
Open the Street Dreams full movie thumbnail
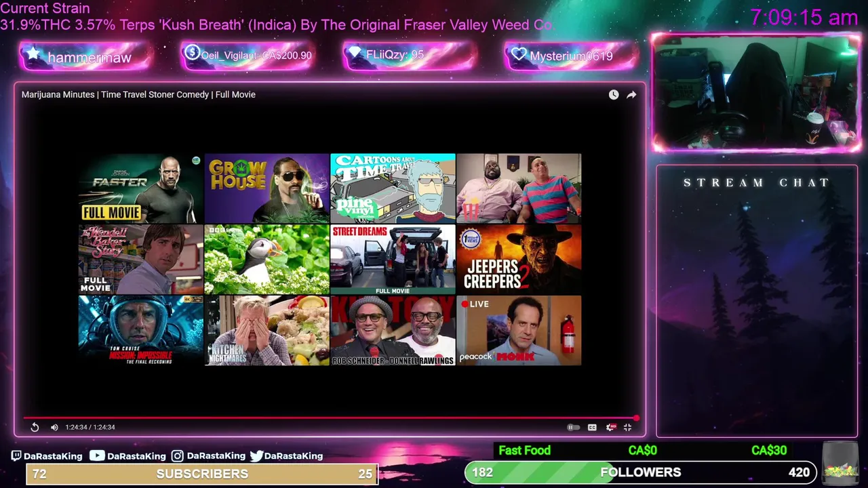click(393, 260)
